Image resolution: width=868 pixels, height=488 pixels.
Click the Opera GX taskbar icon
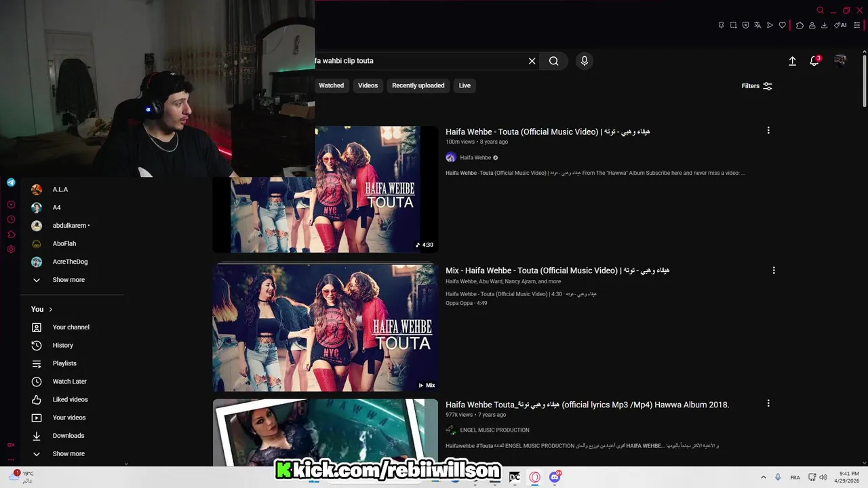tap(534, 477)
